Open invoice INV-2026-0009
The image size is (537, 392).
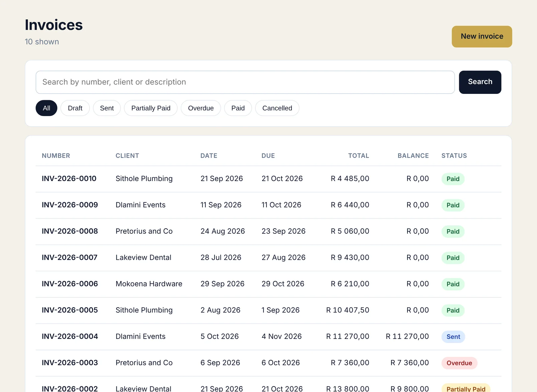click(x=70, y=205)
